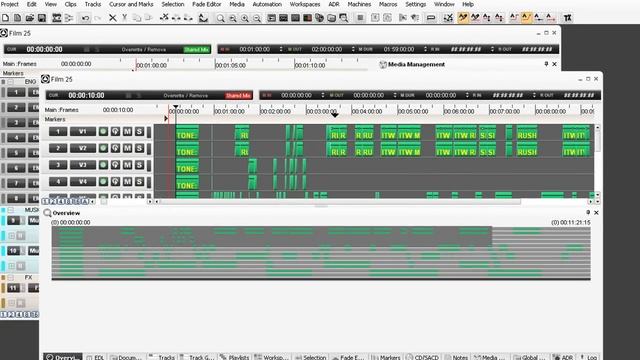
Task: Click the magnifier icon in Overview panel header
Action: [x=47, y=213]
